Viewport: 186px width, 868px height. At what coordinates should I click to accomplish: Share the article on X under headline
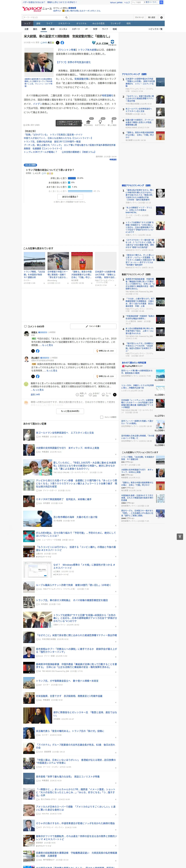click(x=57, y=43)
